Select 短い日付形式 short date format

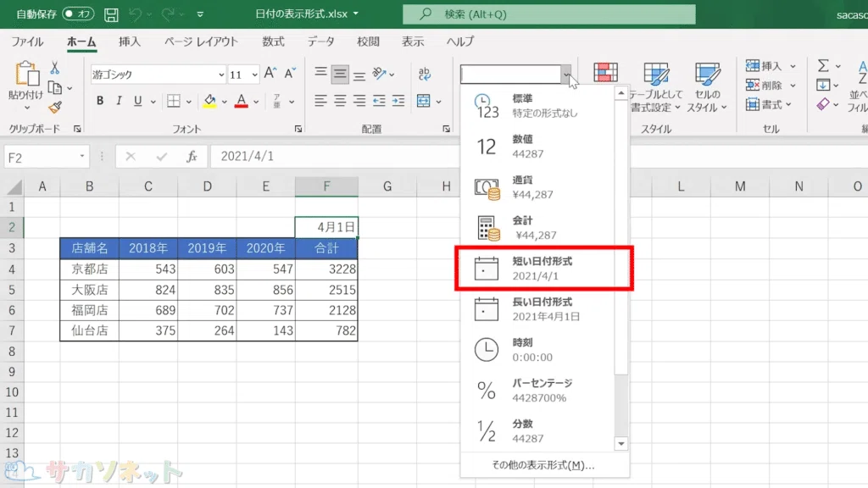[537, 269]
